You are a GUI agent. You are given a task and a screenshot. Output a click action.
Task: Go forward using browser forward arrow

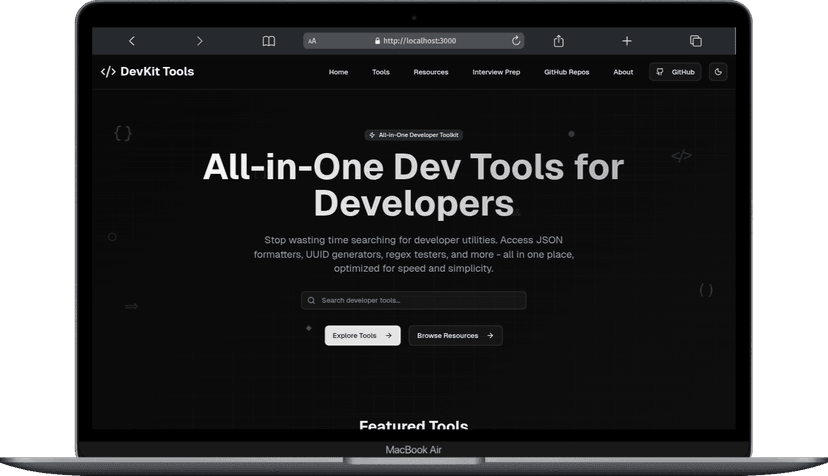point(199,41)
